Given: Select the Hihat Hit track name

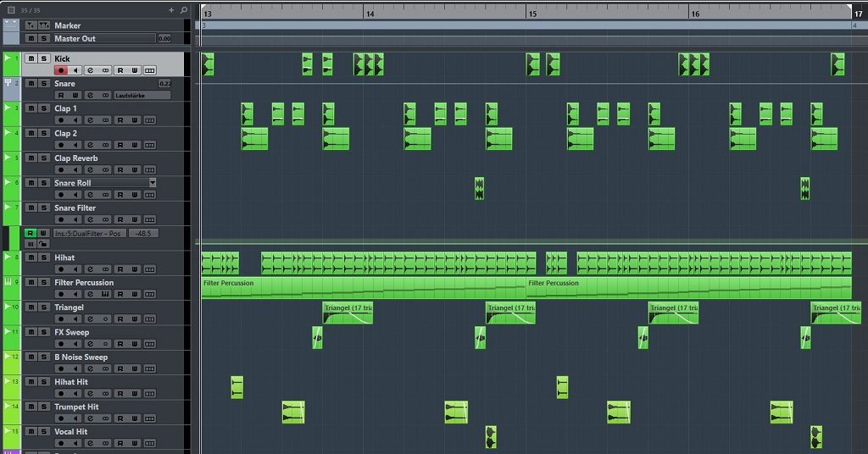Looking at the screenshot, I should click(71, 382).
